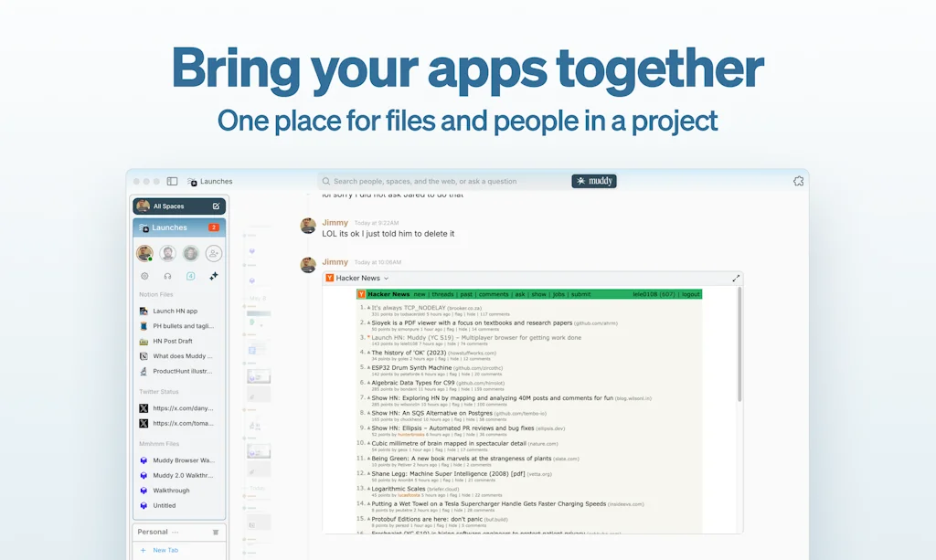This screenshot has height=560, width=936.
Task: Expand the Hacker News embed fullscreen
Action: 736,278
